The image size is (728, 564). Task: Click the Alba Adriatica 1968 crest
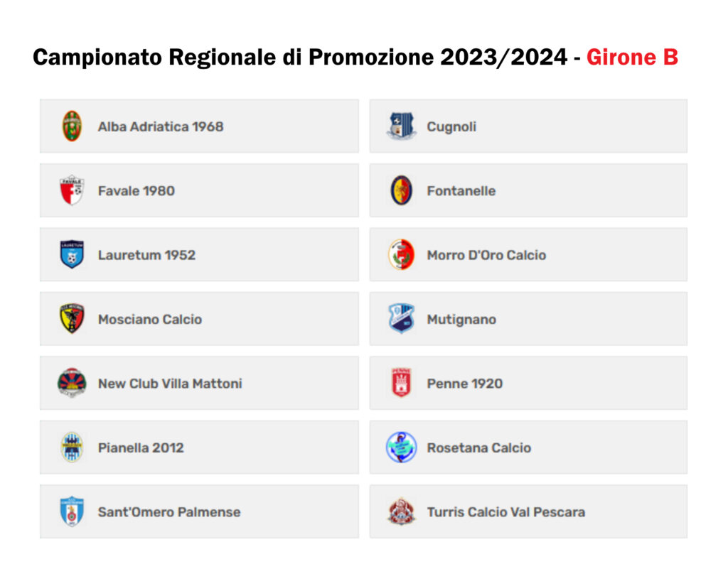point(72,126)
